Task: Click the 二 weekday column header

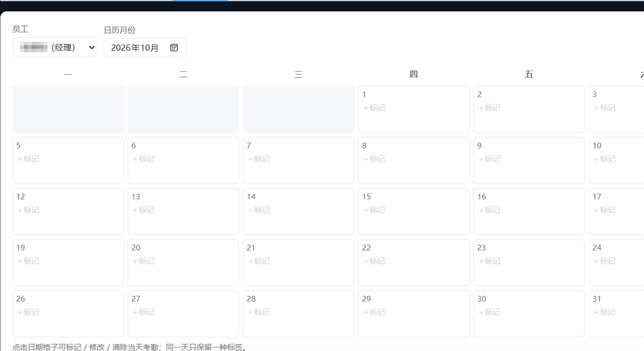Action: pos(183,75)
